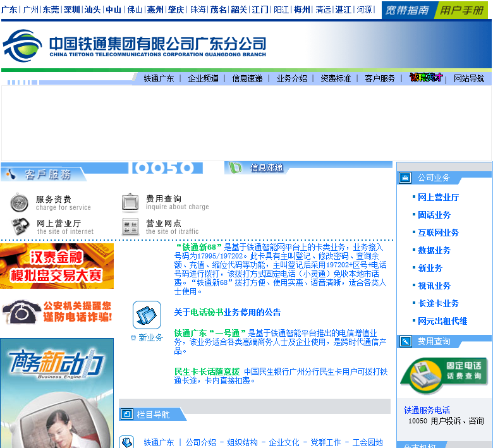
Task: Open the 网元出租代维 sidebar link
Action: [442, 321]
